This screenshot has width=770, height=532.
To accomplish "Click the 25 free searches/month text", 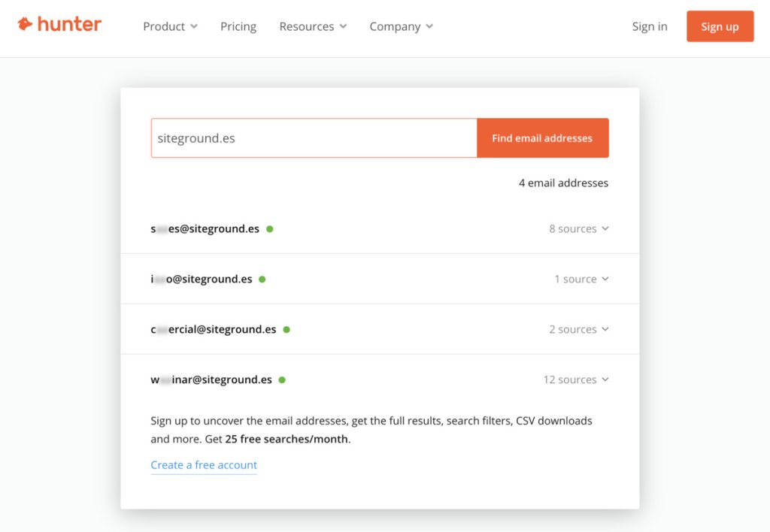I will point(286,440).
